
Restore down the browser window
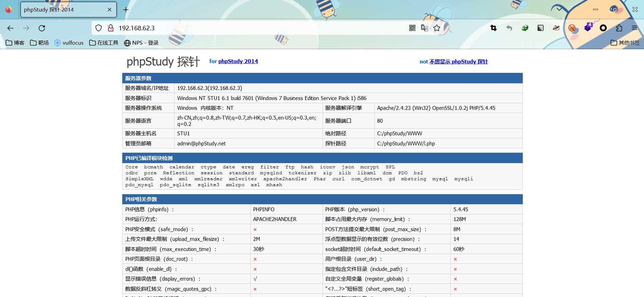point(615,9)
